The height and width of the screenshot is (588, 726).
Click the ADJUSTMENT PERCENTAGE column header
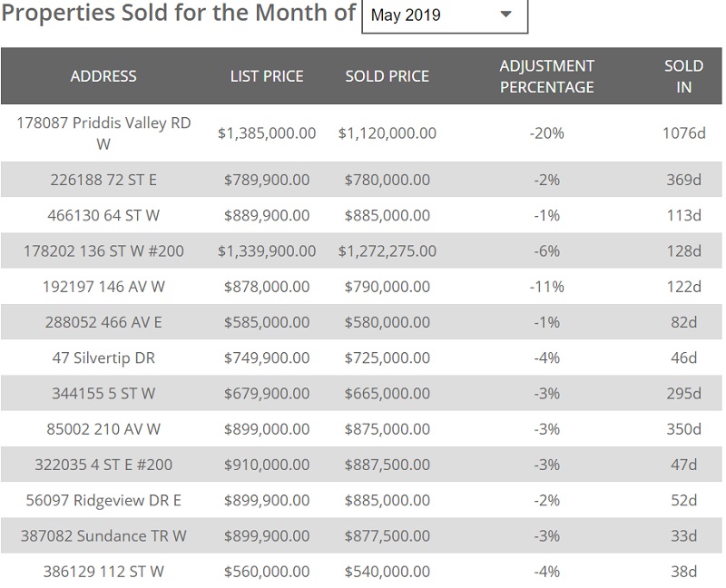pos(546,76)
